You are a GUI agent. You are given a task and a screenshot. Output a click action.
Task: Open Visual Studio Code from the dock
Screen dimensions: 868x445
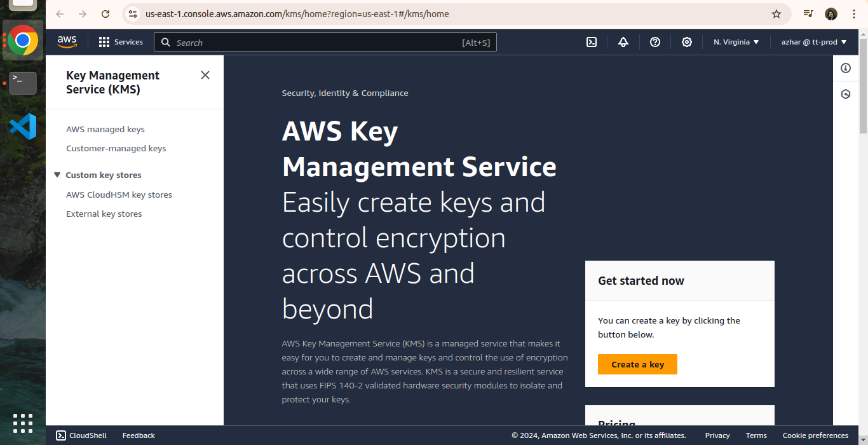pyautogui.click(x=23, y=127)
